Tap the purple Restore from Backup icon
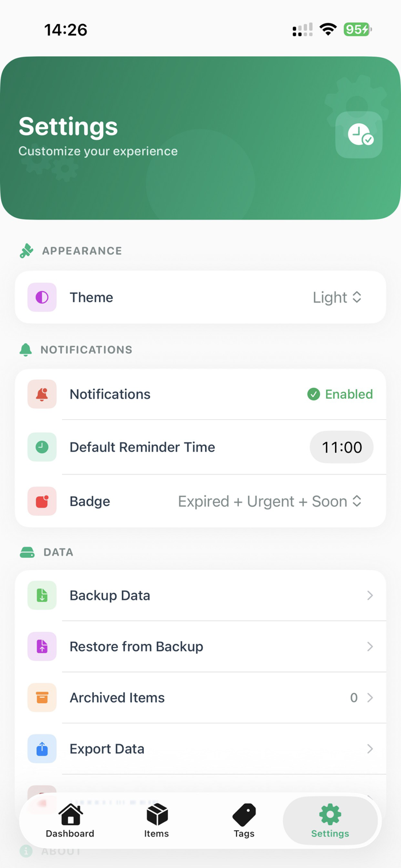Viewport: 401px width, 868px height. coord(42,646)
